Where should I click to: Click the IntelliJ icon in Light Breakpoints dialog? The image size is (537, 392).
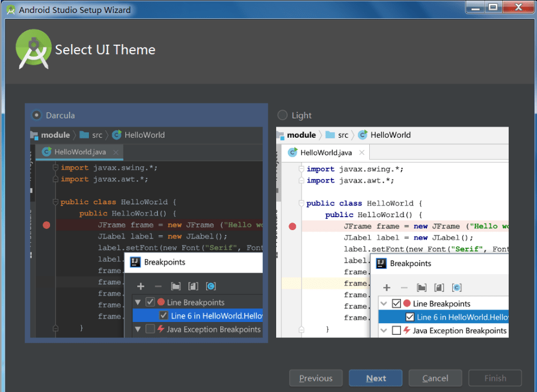pos(382,264)
